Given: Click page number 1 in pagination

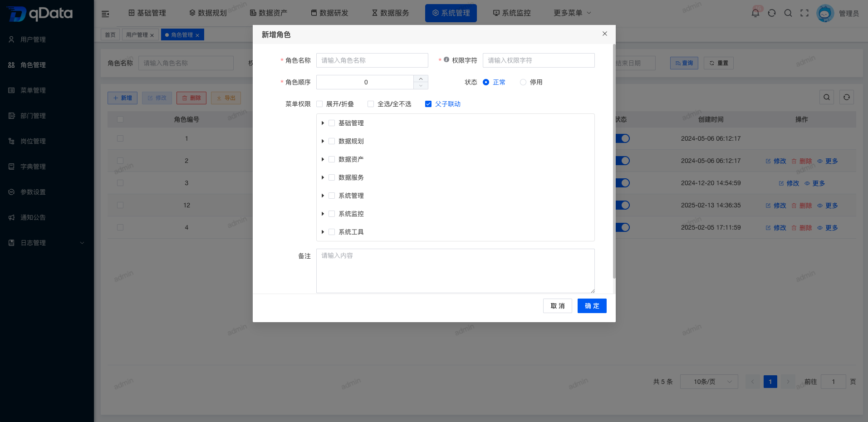Looking at the screenshot, I should coord(770,382).
